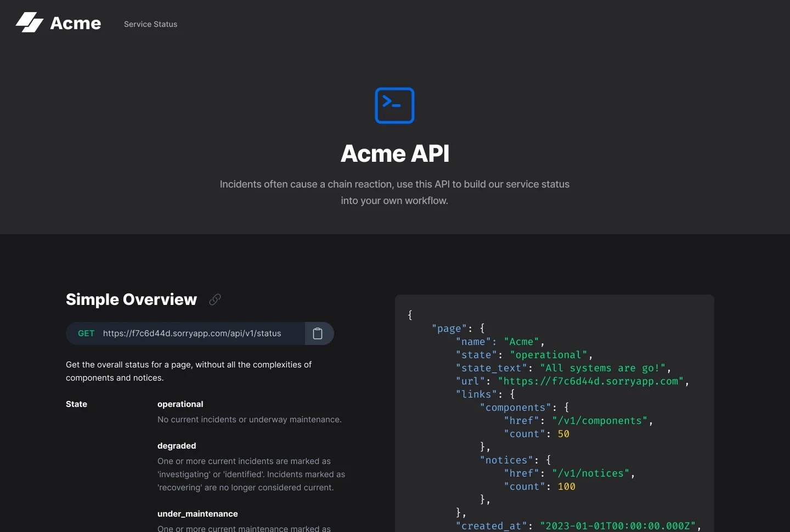Click the Acme lightning logo icon
The width and height of the screenshot is (790, 532).
pos(30,22)
